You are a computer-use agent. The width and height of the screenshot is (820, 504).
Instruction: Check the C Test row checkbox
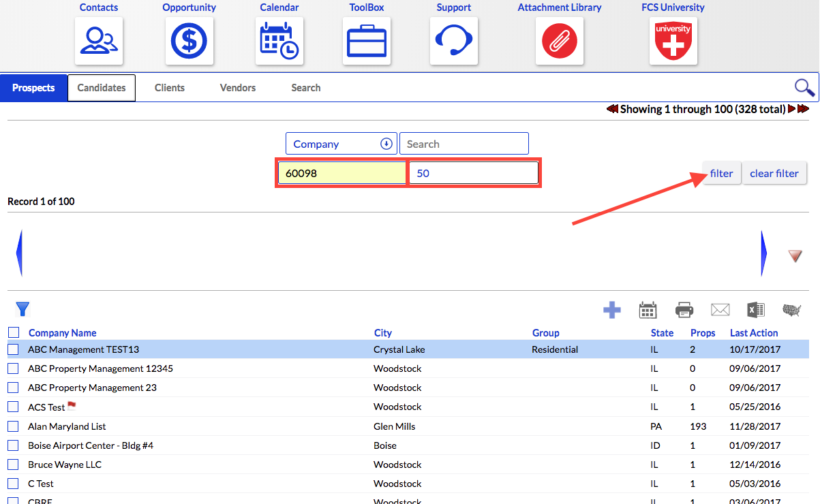pyautogui.click(x=14, y=484)
